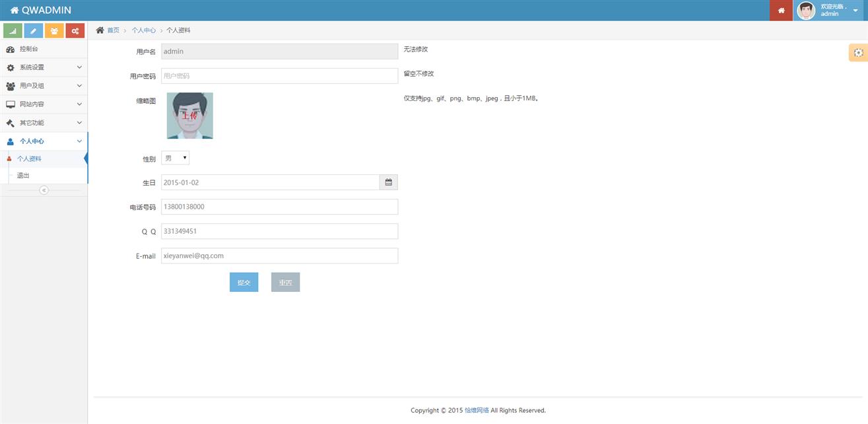Open the birthday calendar picker icon
Screen dimensions: 868x424
(x=389, y=182)
